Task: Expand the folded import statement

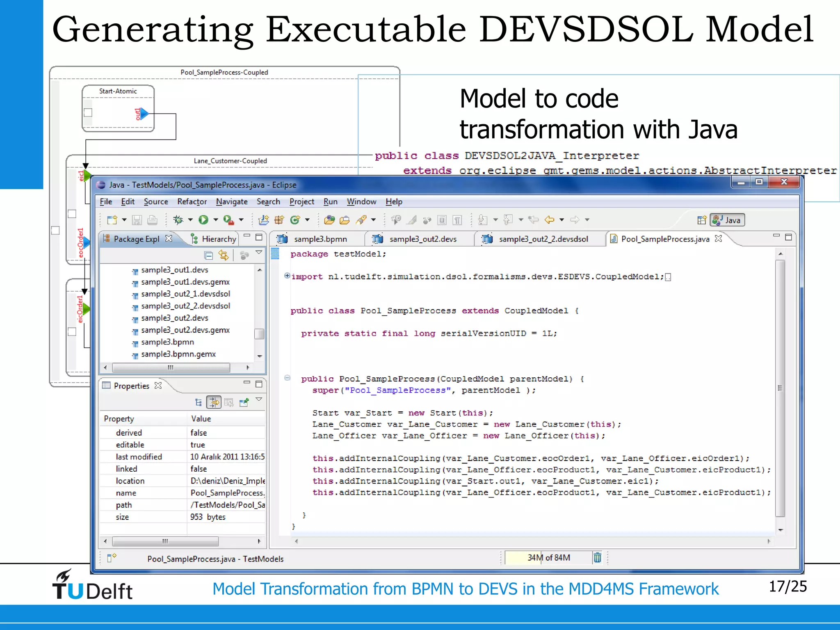Action: [287, 276]
